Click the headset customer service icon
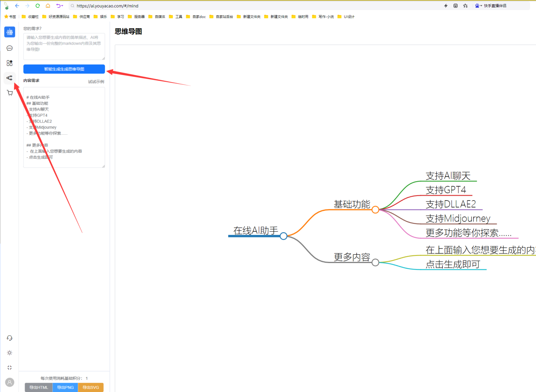 (10, 338)
